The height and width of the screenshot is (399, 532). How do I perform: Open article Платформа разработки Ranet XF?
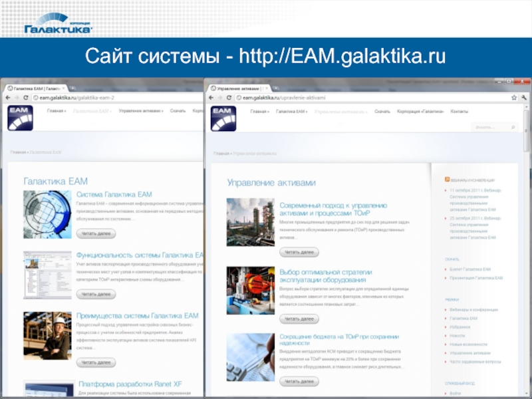coord(130,384)
